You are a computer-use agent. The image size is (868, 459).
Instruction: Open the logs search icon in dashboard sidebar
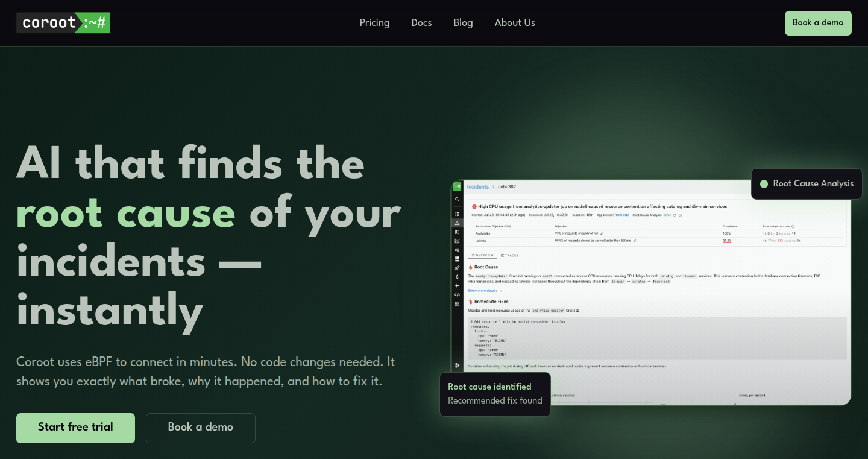[457, 250]
